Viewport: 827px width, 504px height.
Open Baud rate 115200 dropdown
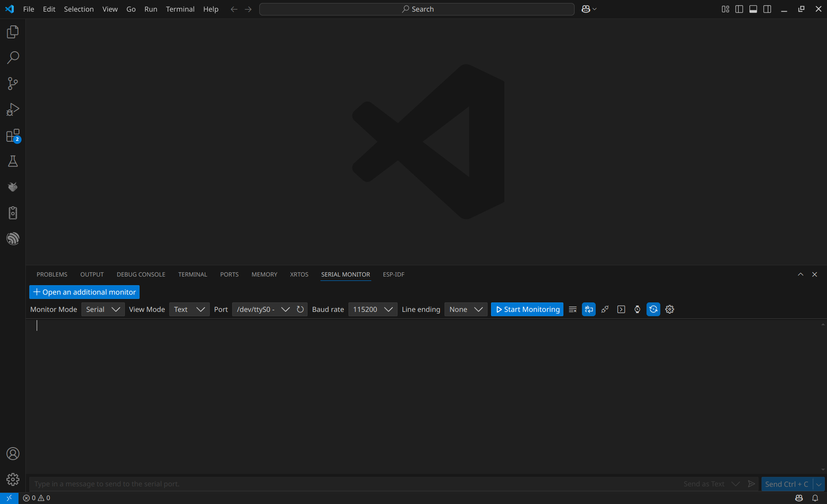[x=373, y=309]
